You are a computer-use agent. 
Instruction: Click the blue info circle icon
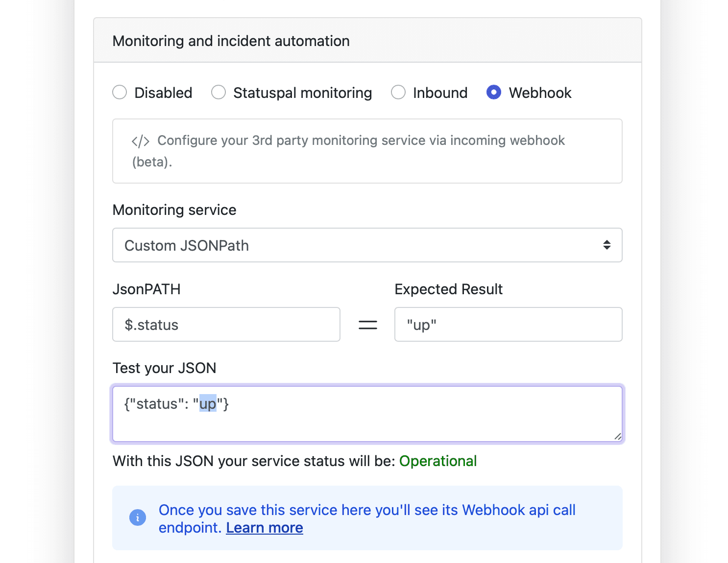[138, 517]
